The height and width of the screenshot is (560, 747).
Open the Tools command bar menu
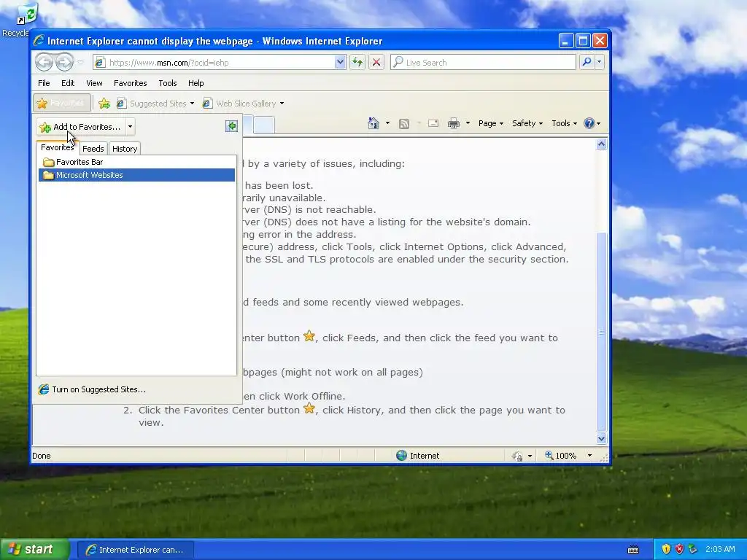[x=564, y=123]
